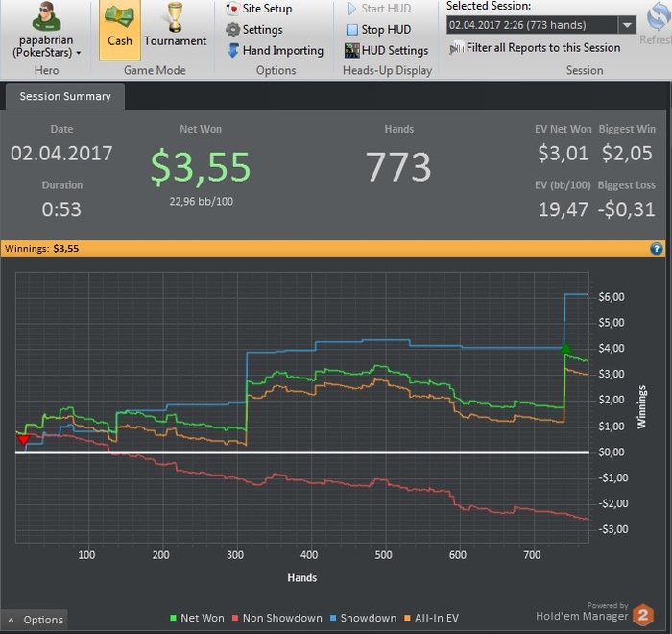672x634 pixels.
Task: Toggle All-In EV legend orange swatch
Action: 407,618
